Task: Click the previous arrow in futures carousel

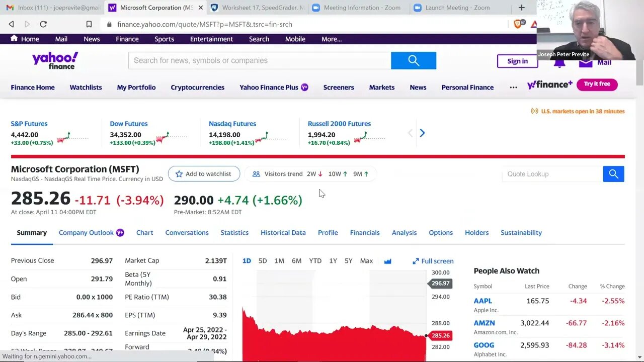Action: (x=410, y=133)
